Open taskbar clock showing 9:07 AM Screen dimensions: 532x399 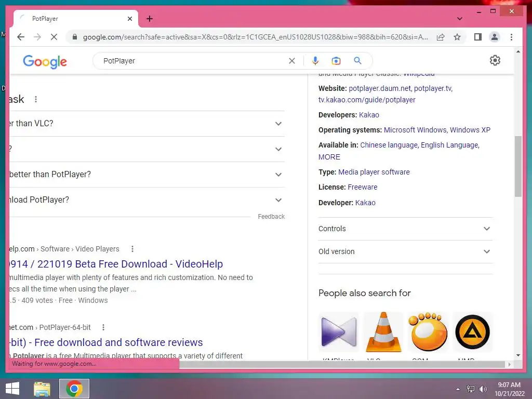coord(509,389)
